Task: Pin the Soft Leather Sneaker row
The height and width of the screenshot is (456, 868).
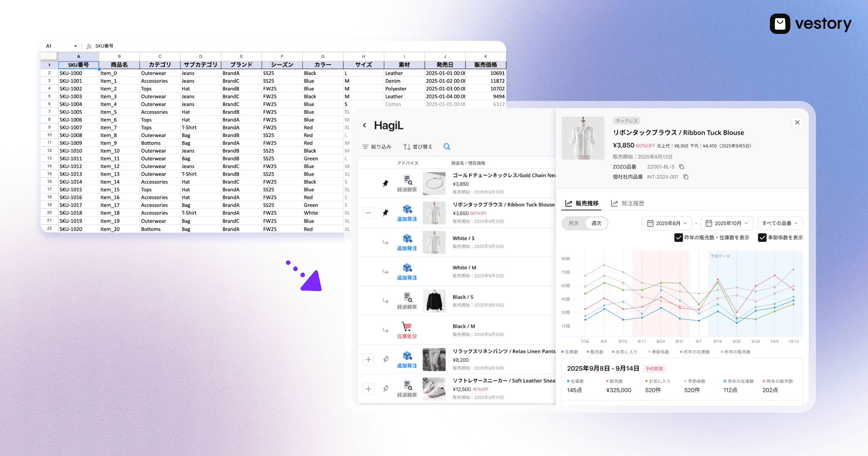Action: click(386, 389)
